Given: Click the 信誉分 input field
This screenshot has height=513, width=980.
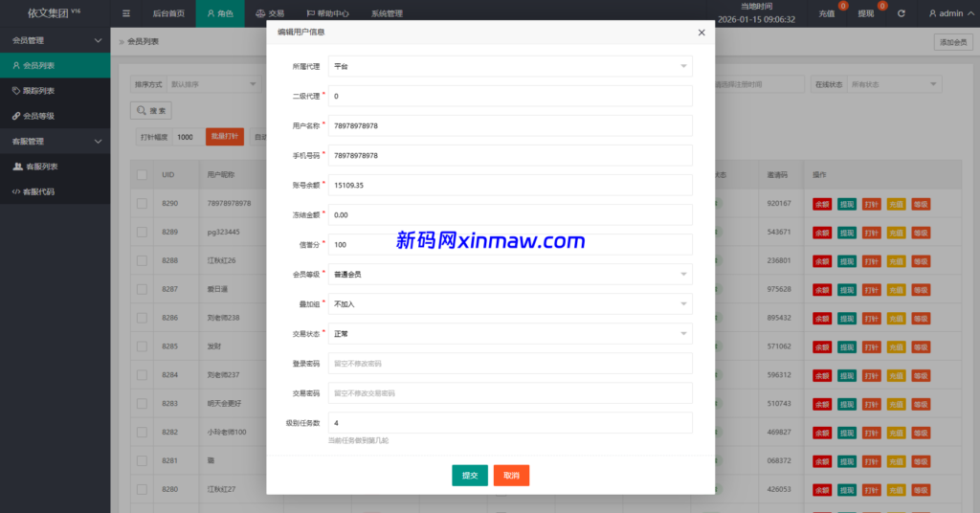Looking at the screenshot, I should 510,245.
